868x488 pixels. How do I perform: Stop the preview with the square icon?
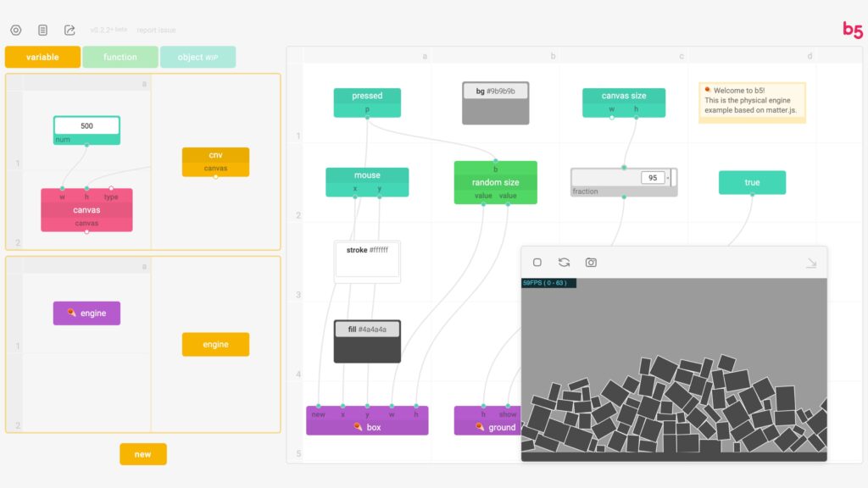(x=537, y=263)
